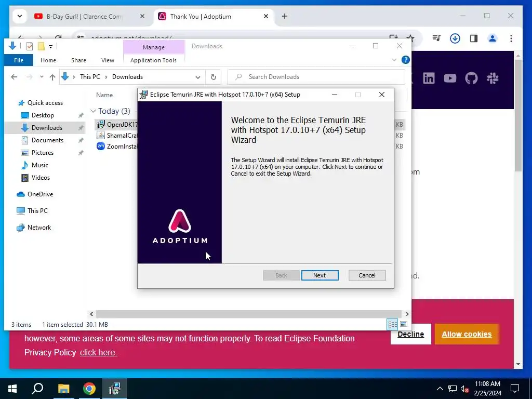The image size is (532, 399).
Task: Select OneDrive in navigation pane
Action: coord(40,194)
